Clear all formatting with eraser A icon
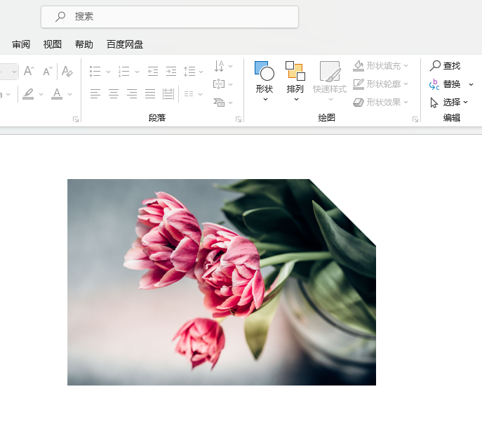 click(67, 71)
